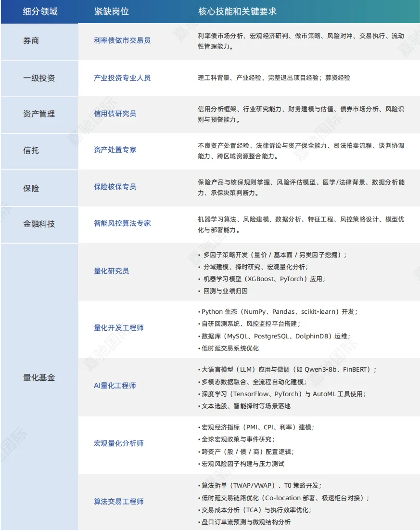Select the 资产管理 cell
Viewport: 420px width, 530px height.
click(39, 114)
